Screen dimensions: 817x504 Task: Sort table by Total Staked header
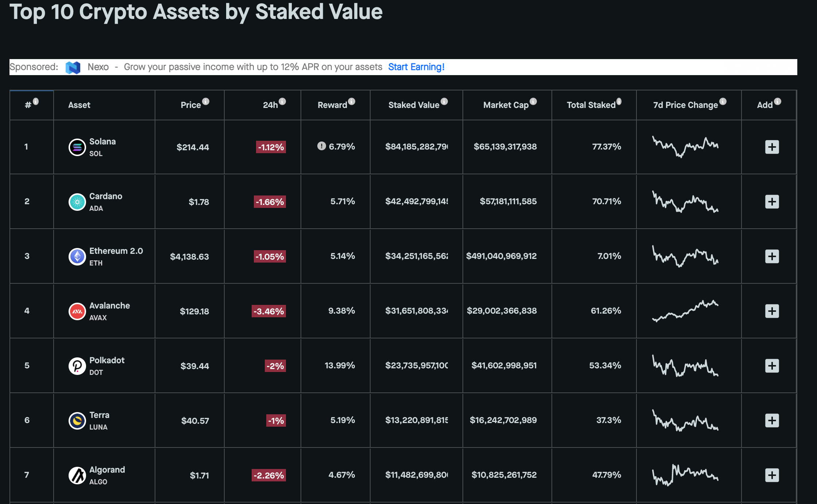point(591,105)
